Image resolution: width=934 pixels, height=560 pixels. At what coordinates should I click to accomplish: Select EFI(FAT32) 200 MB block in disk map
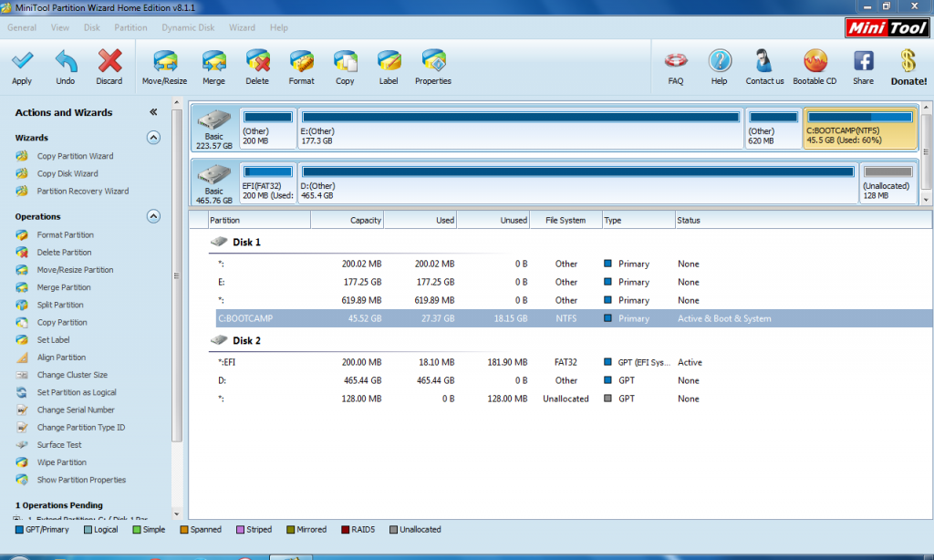pyautogui.click(x=267, y=182)
